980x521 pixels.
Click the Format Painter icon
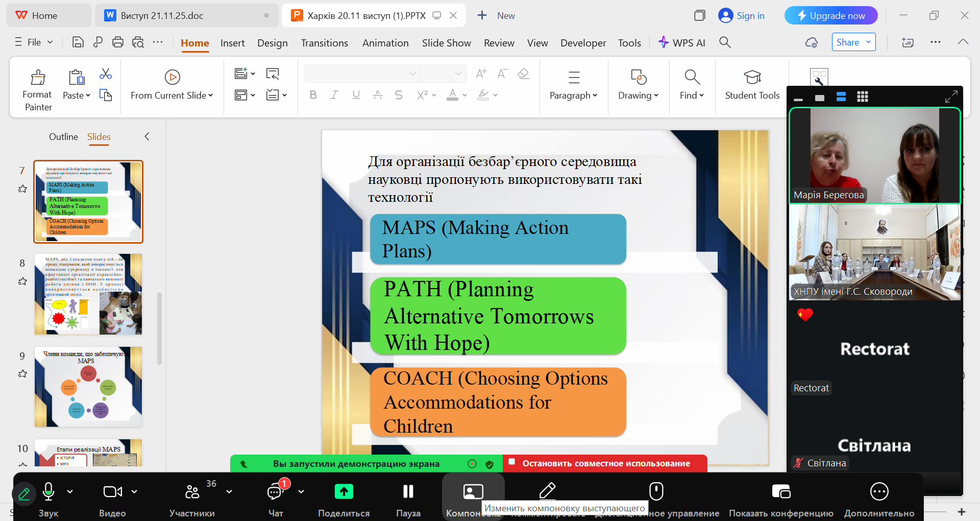point(38,78)
